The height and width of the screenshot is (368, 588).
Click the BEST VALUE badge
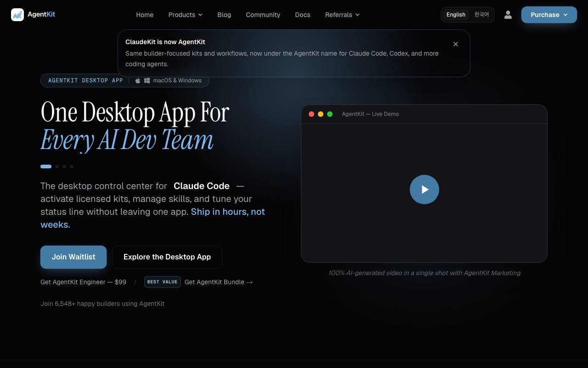162,282
